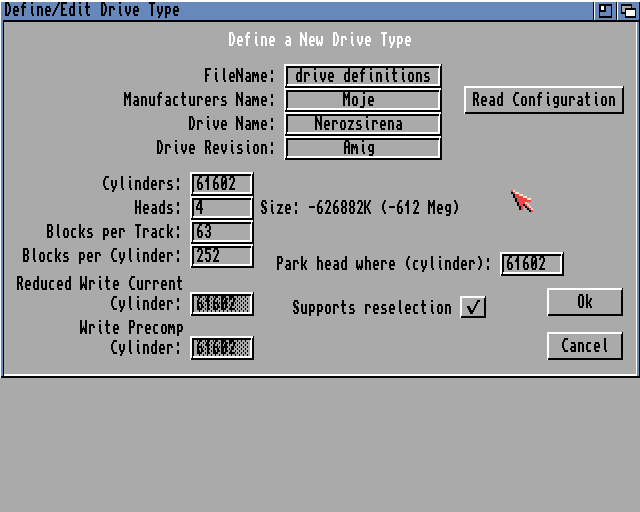The image size is (640, 512).
Task: Click the Size readout showing -612 Meg
Action: 360,208
